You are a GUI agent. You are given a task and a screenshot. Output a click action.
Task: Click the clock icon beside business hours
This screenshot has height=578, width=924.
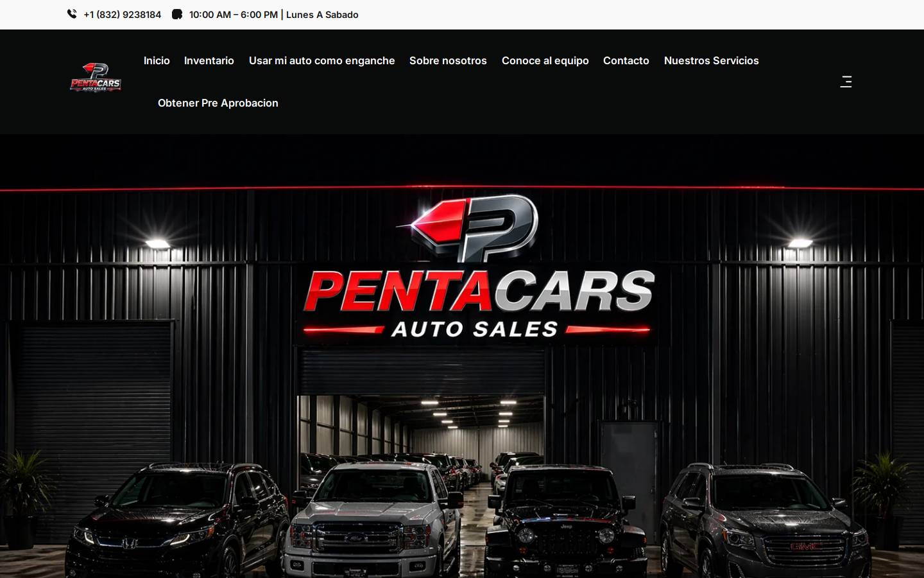pyautogui.click(x=177, y=14)
